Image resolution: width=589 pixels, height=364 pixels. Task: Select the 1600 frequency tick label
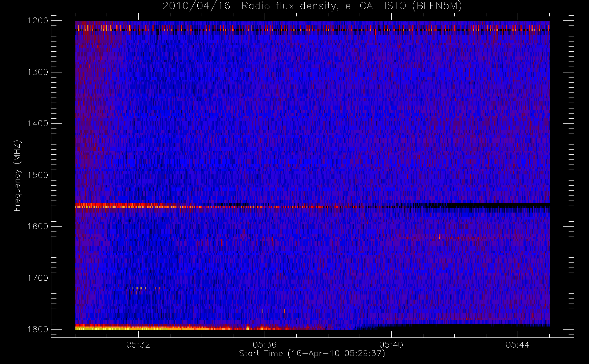point(38,226)
